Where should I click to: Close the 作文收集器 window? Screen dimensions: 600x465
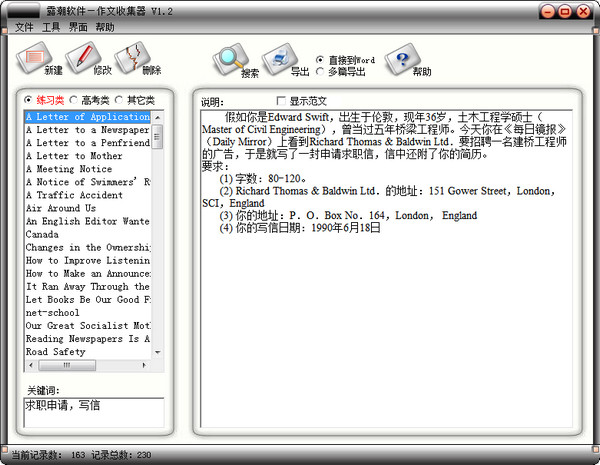[584, 11]
